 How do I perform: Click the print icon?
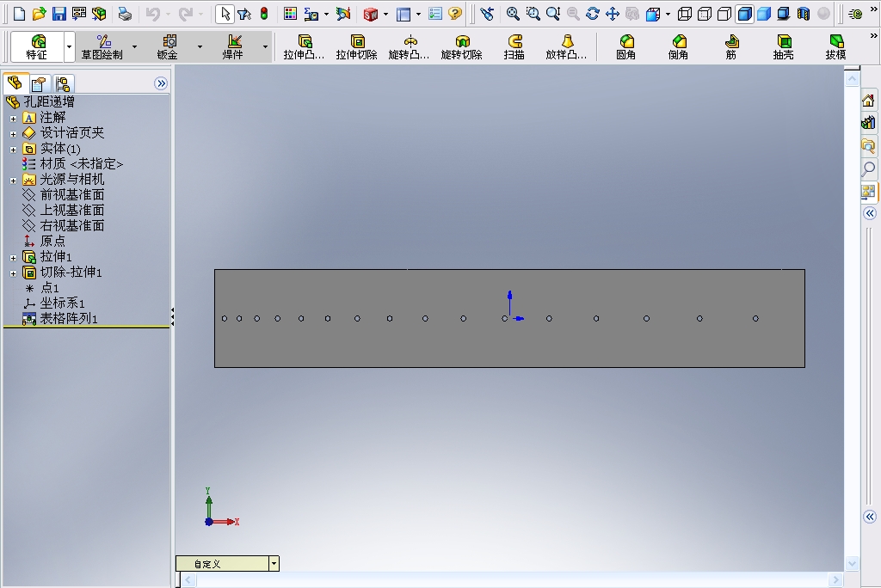click(125, 14)
